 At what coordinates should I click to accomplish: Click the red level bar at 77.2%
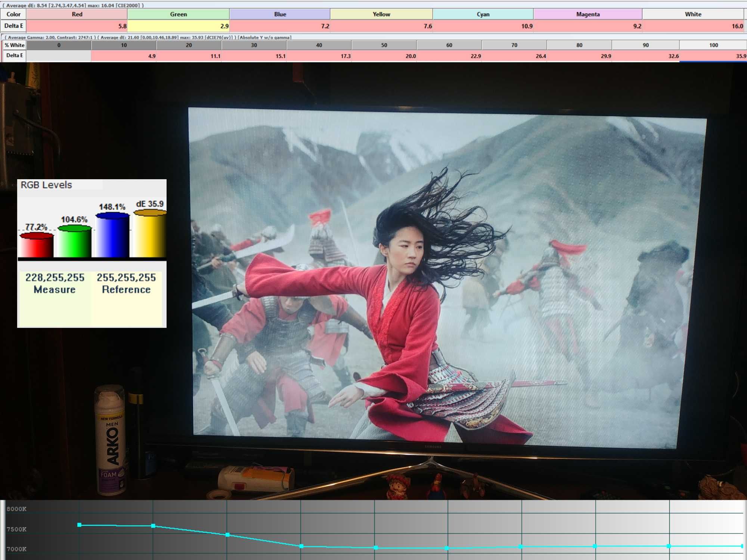click(x=36, y=245)
